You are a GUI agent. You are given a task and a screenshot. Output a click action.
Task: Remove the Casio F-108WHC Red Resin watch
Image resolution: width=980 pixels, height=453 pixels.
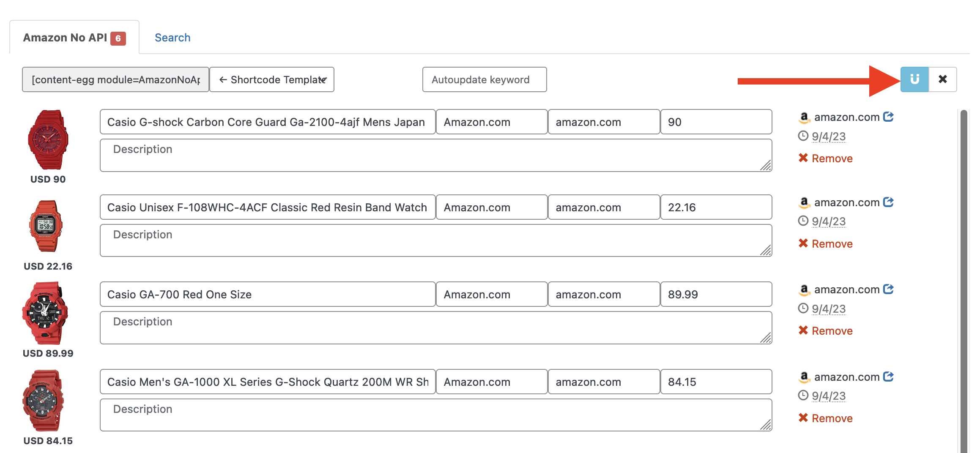coord(825,244)
